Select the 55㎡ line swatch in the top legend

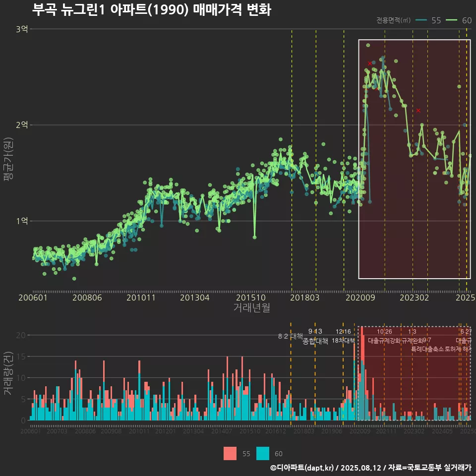point(421,20)
